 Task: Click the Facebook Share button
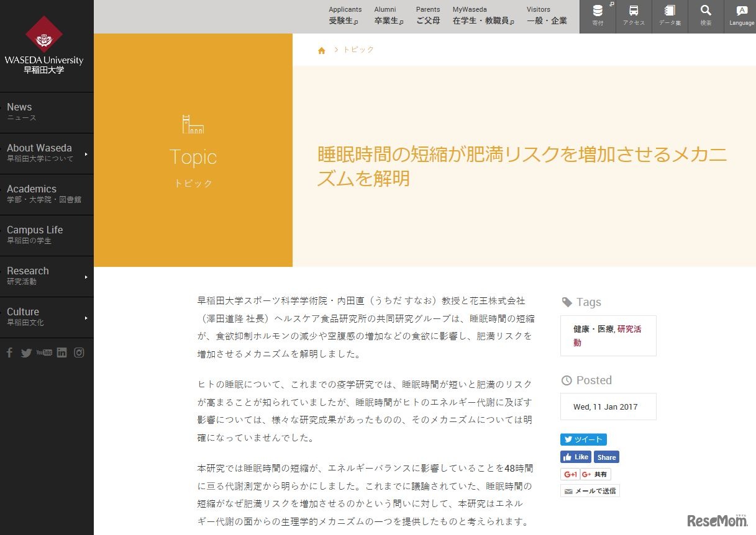[607, 457]
